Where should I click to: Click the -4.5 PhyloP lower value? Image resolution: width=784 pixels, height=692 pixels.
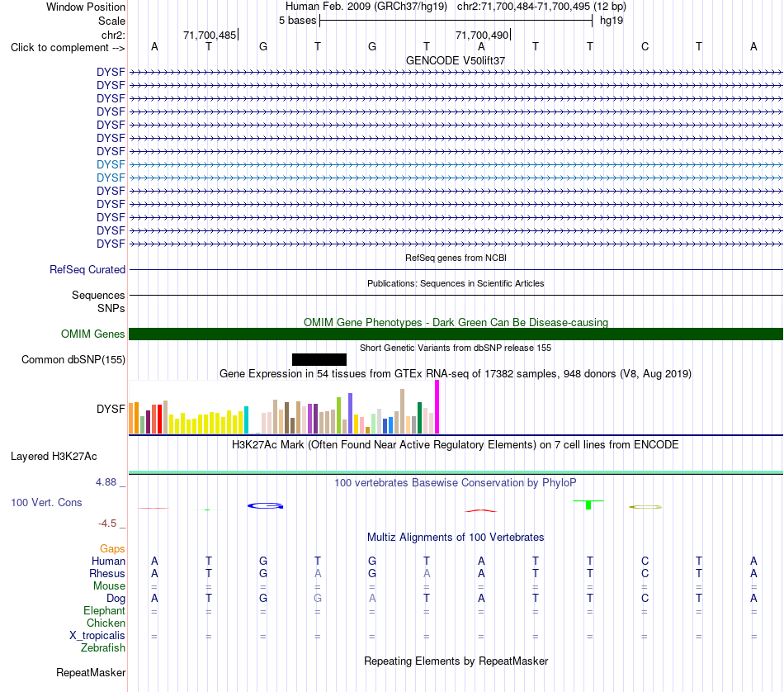click(x=107, y=524)
